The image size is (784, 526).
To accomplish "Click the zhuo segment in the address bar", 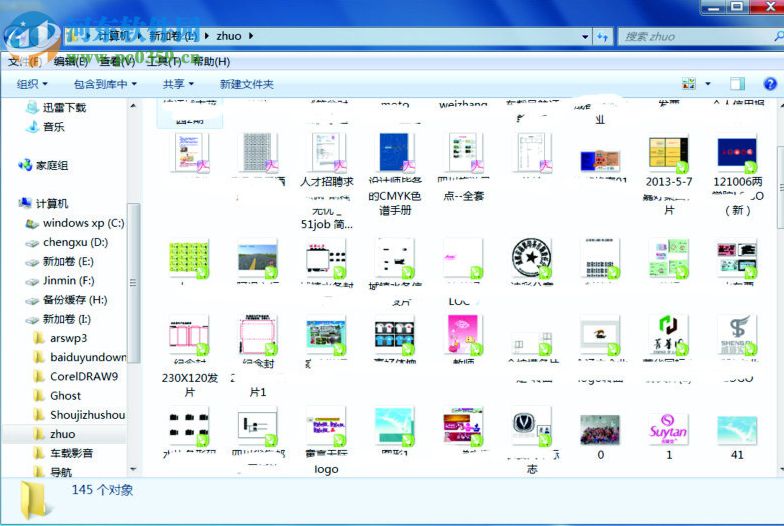I will [x=228, y=36].
